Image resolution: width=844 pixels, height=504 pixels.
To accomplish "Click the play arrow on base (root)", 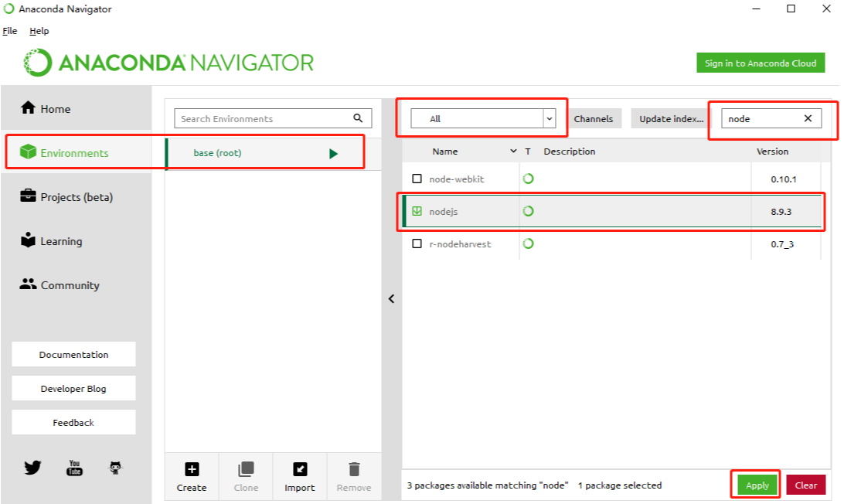I will (x=333, y=154).
